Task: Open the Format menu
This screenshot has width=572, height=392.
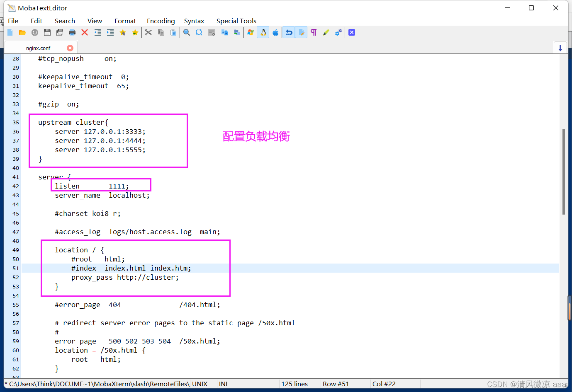Action: point(125,21)
